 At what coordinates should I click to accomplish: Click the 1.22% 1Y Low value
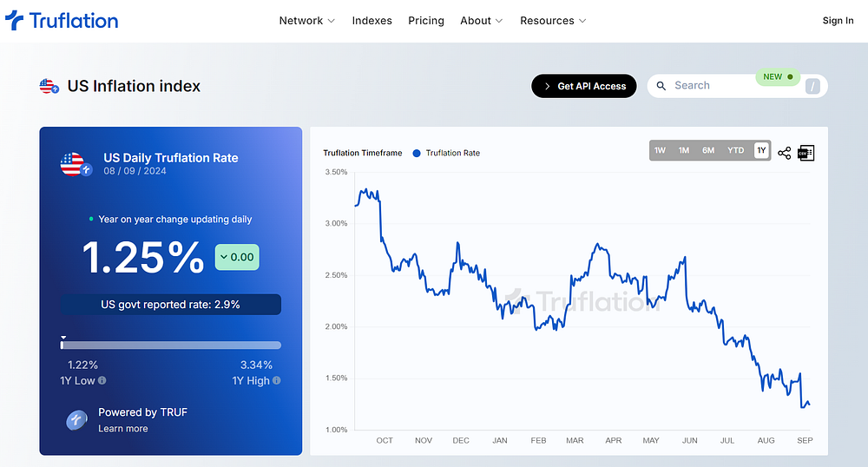[82, 365]
